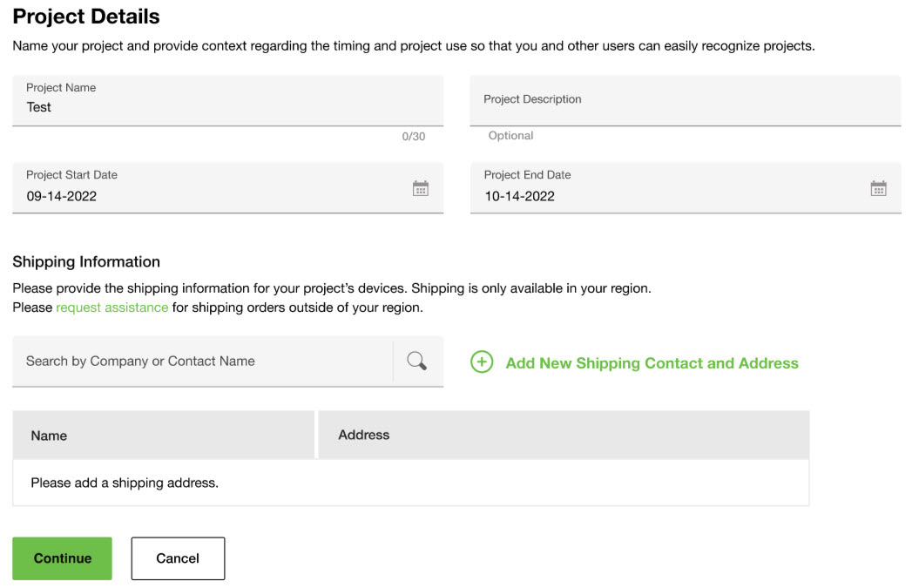The width and height of the screenshot is (912, 588).
Task: Open the Project Start Date calendar icon
Action: pyautogui.click(x=420, y=188)
